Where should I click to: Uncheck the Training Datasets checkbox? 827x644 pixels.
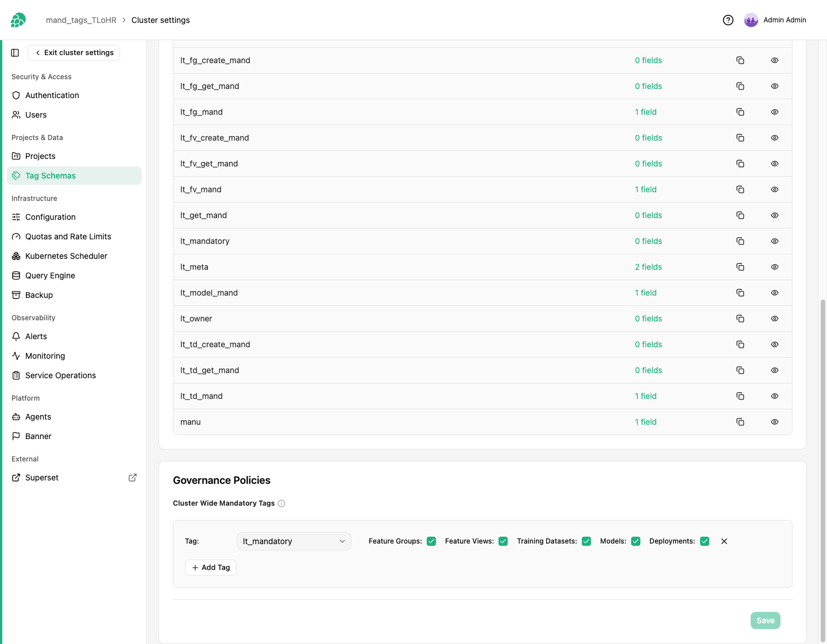(x=586, y=541)
